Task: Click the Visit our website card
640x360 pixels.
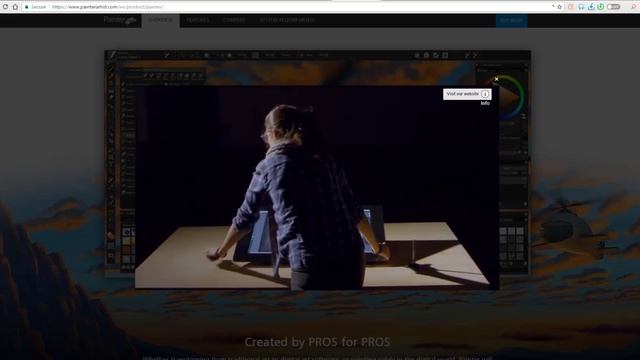Action: pos(467,94)
